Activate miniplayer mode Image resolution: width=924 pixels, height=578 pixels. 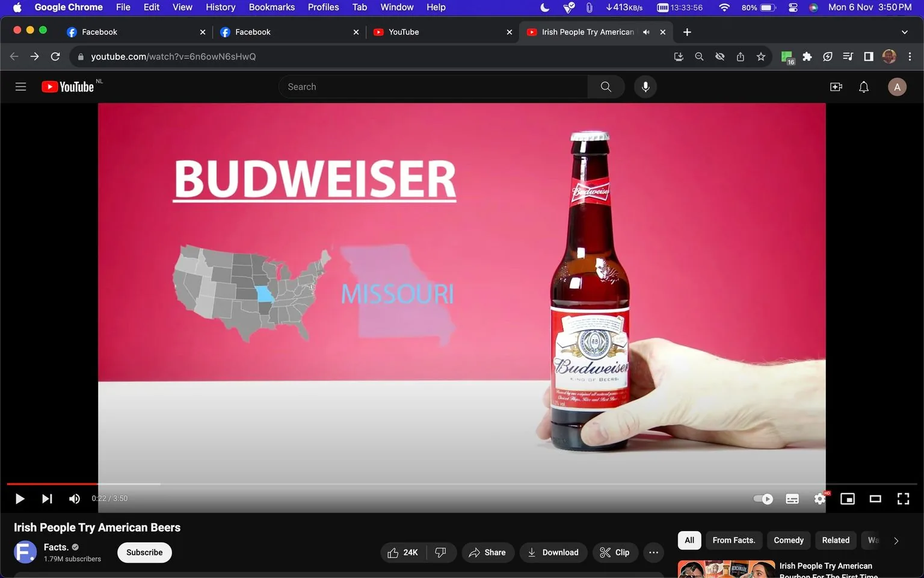(848, 499)
